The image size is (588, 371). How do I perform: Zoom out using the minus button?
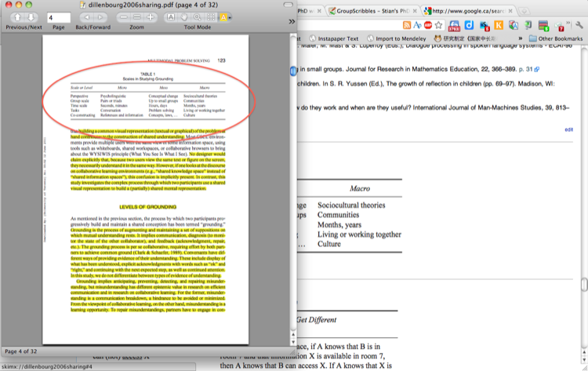click(x=123, y=17)
